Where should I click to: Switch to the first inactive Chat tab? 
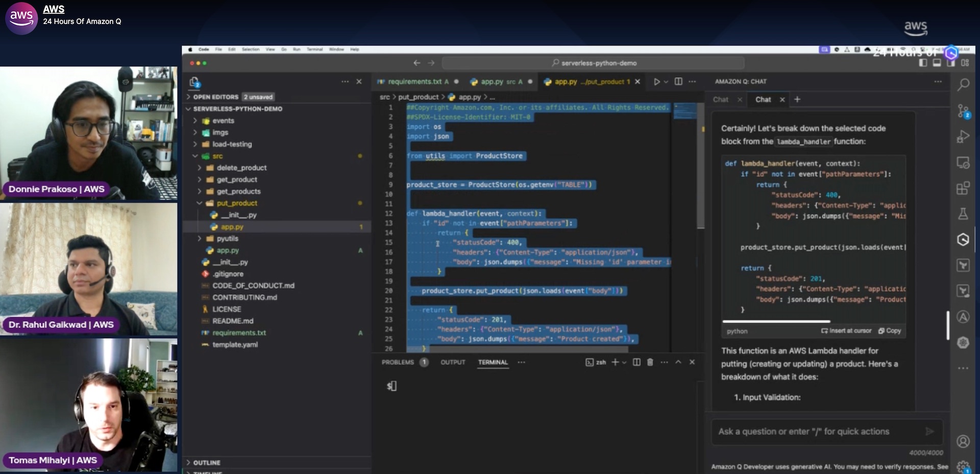(x=721, y=100)
